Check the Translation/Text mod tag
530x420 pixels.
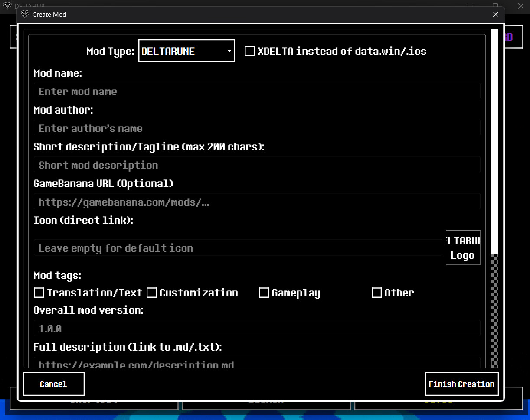[x=39, y=293]
